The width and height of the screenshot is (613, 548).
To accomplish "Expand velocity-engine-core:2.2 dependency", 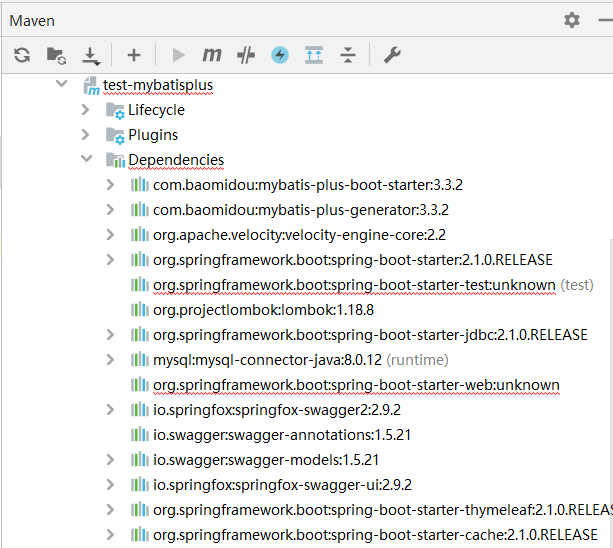I will pyautogui.click(x=110, y=235).
